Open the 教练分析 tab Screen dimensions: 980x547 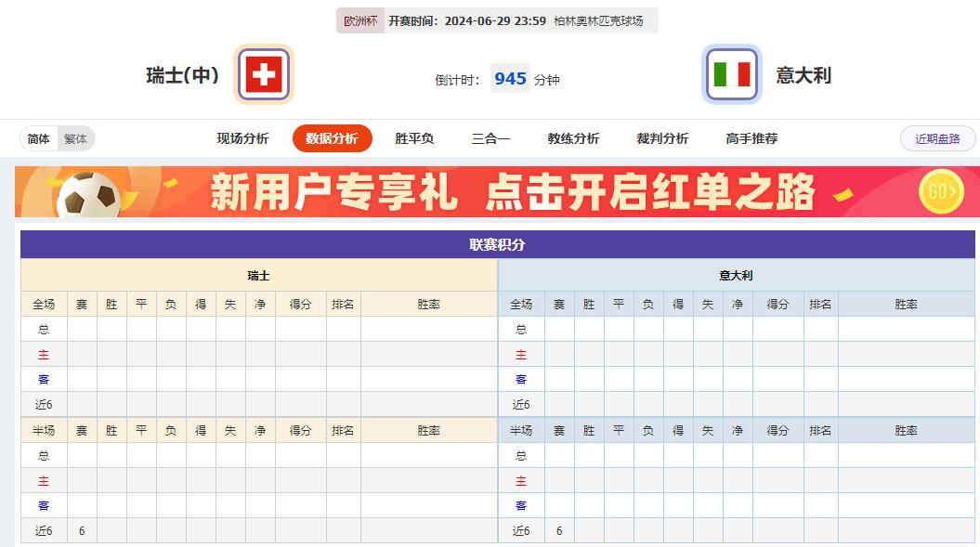pyautogui.click(x=574, y=137)
